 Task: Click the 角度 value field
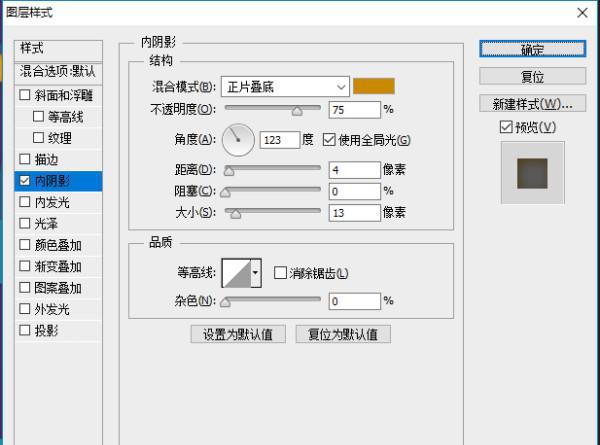pyautogui.click(x=280, y=140)
